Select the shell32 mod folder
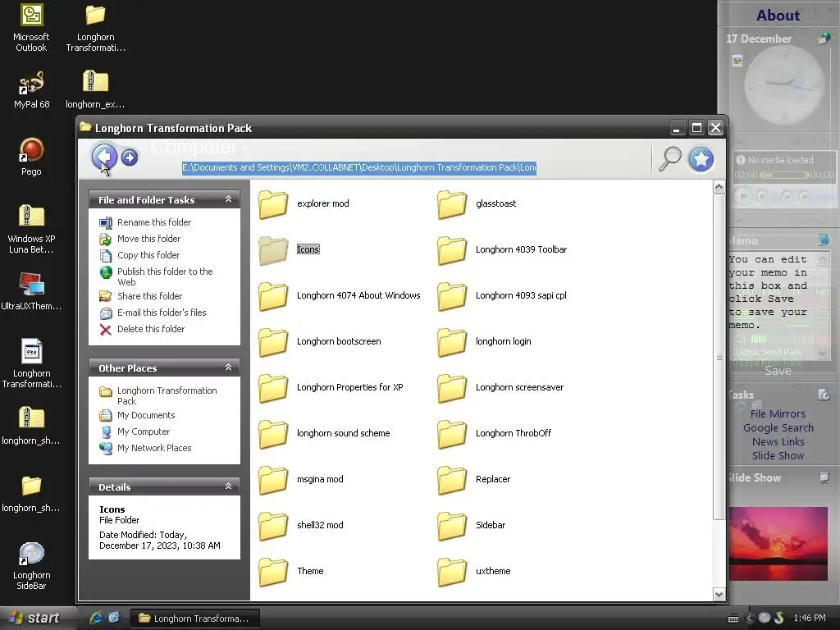Viewport: 840px width, 630px height. [x=301, y=526]
